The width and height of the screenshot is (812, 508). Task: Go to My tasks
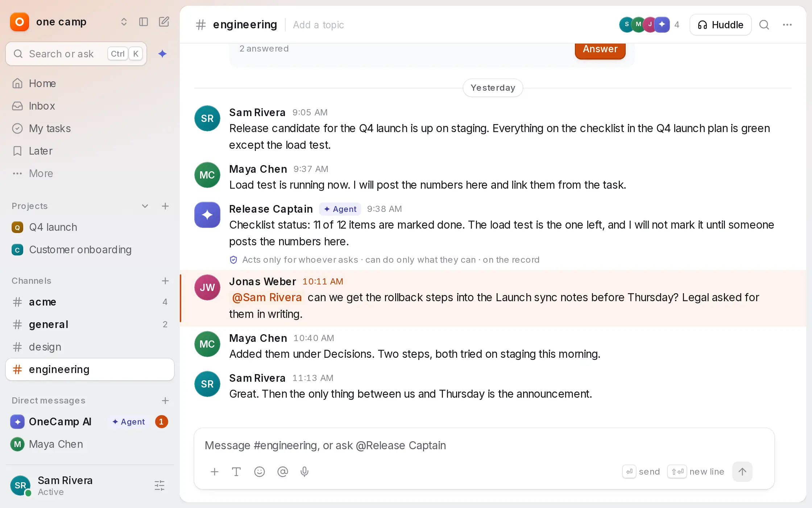point(90,128)
